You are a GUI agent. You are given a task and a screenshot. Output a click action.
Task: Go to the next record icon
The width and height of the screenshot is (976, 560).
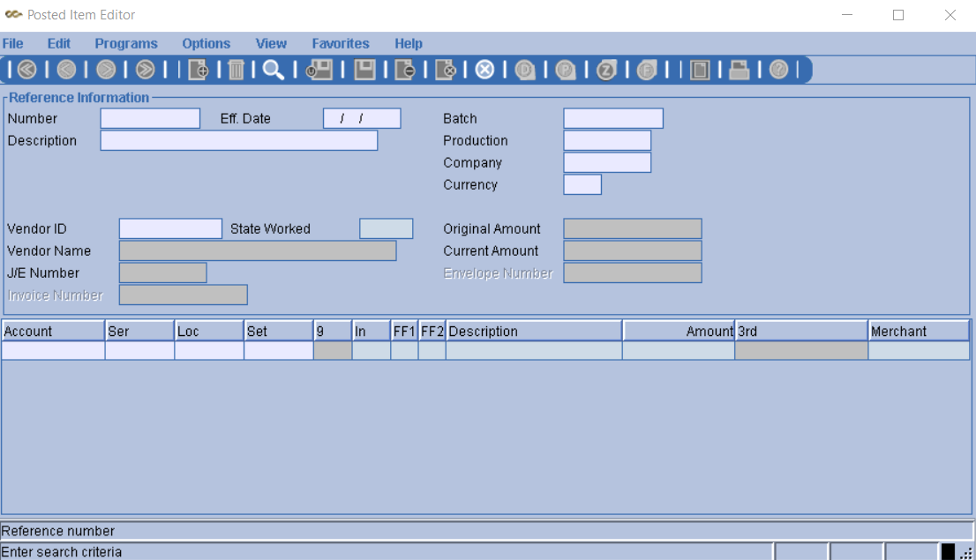pyautogui.click(x=106, y=70)
